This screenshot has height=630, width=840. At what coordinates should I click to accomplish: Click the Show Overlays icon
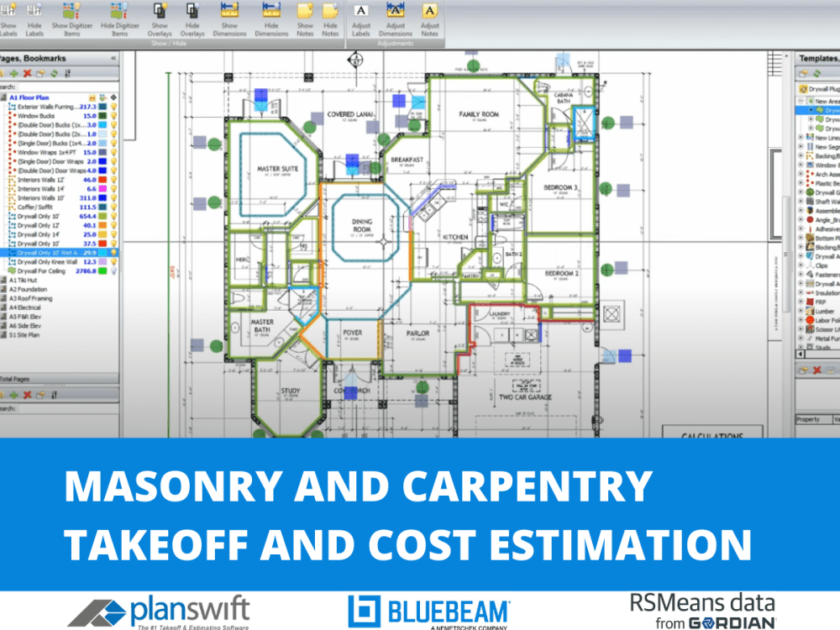(160, 10)
